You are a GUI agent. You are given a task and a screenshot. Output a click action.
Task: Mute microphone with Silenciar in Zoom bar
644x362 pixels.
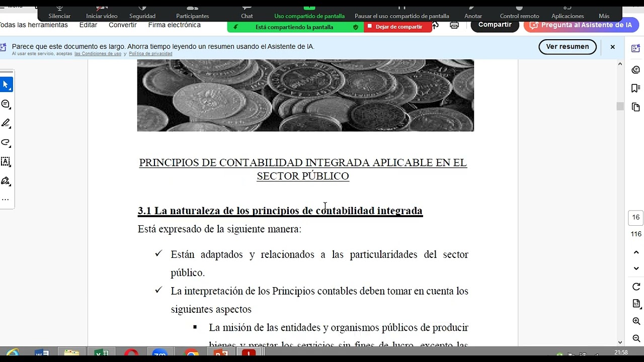pyautogui.click(x=59, y=13)
